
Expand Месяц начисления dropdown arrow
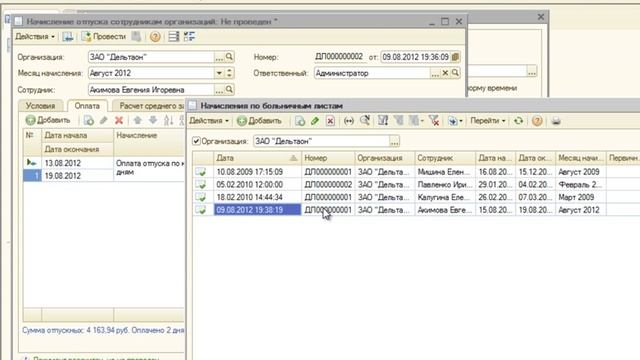click(x=219, y=73)
